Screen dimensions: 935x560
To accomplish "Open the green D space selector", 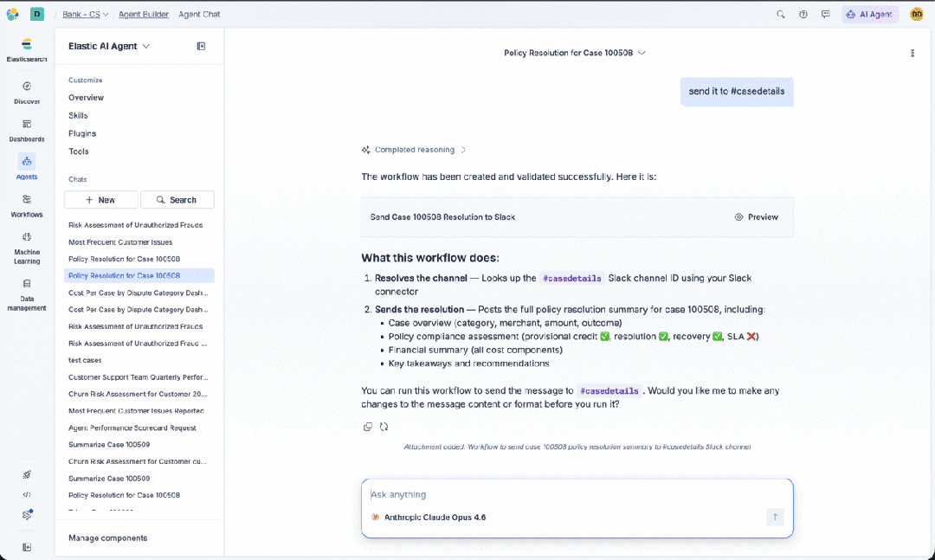I will click(37, 14).
